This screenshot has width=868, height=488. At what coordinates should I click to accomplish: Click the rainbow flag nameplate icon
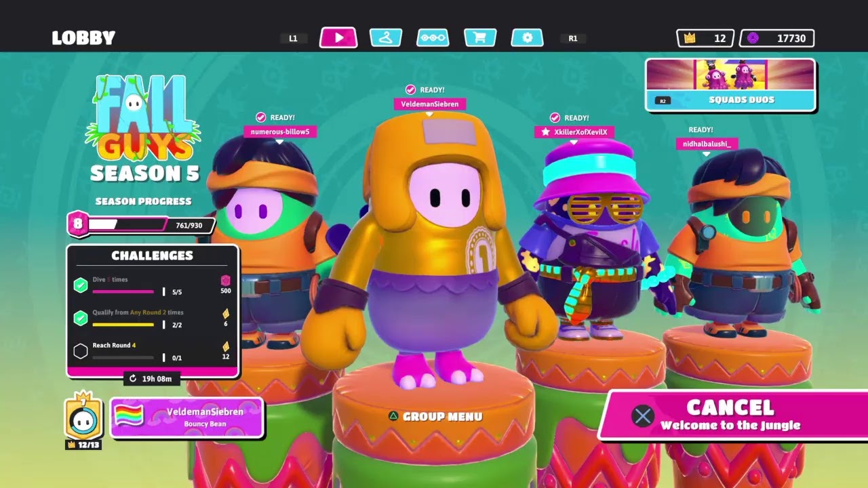(x=129, y=415)
